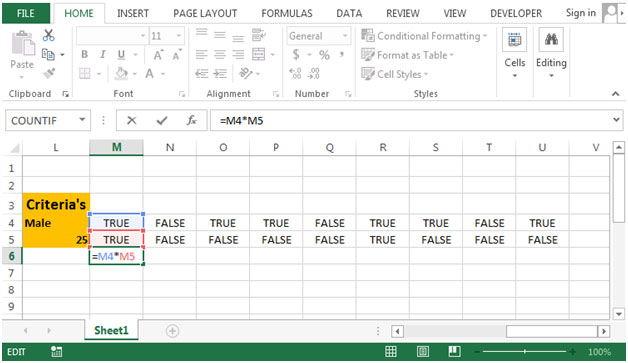Open the Name Box dropdown showing COUNTIF
The width and height of the screenshot is (628, 363).
82,120
